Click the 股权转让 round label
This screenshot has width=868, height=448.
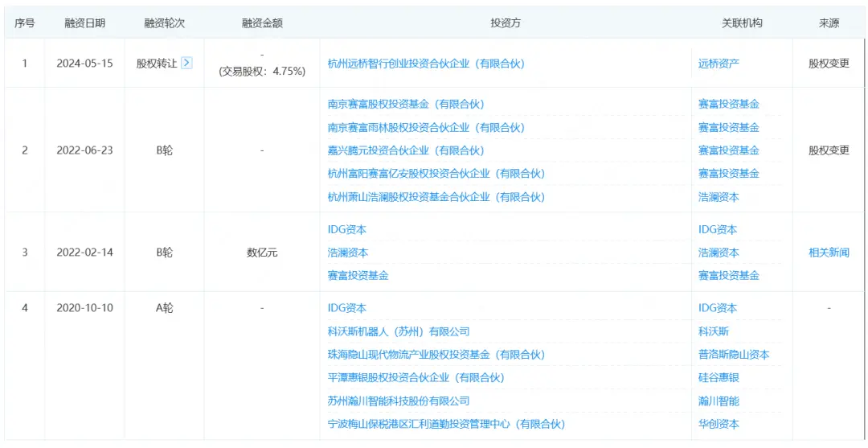[x=157, y=63]
